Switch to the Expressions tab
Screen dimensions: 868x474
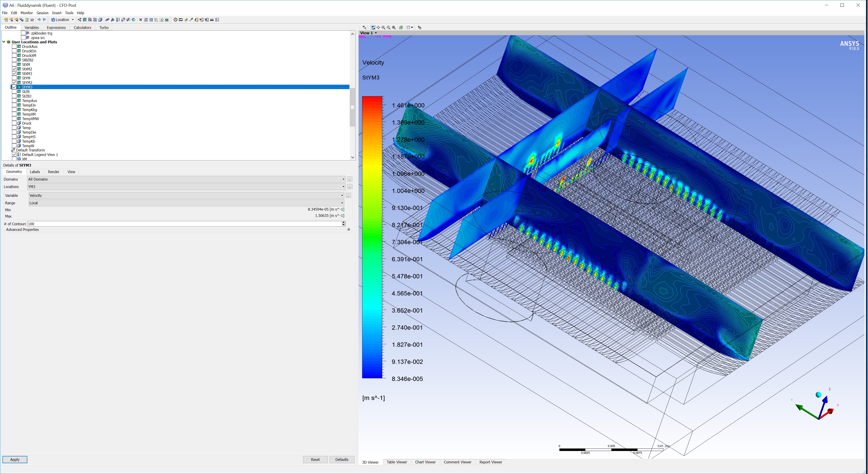[x=56, y=28]
